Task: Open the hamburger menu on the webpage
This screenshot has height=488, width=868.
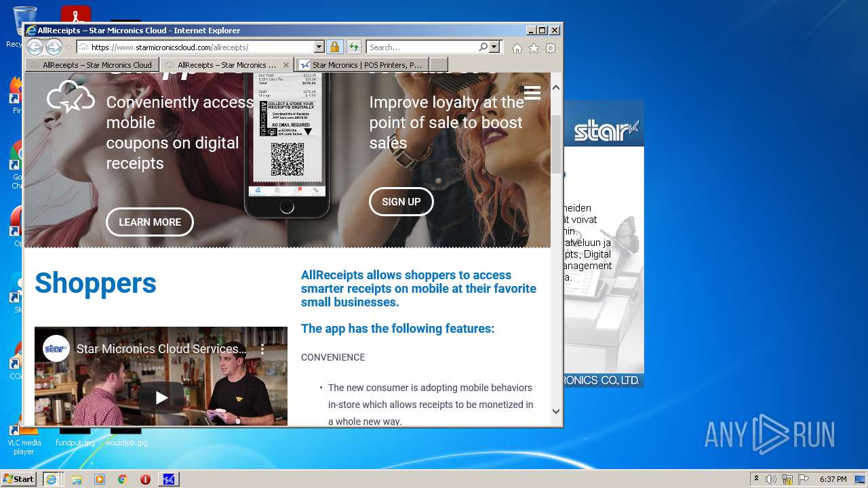Action: (532, 93)
